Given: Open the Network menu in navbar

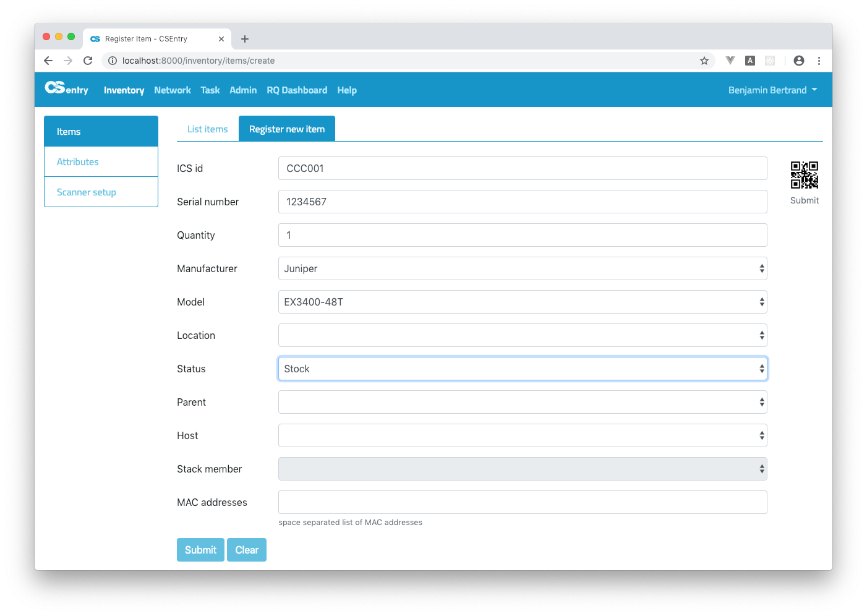Looking at the screenshot, I should point(173,90).
